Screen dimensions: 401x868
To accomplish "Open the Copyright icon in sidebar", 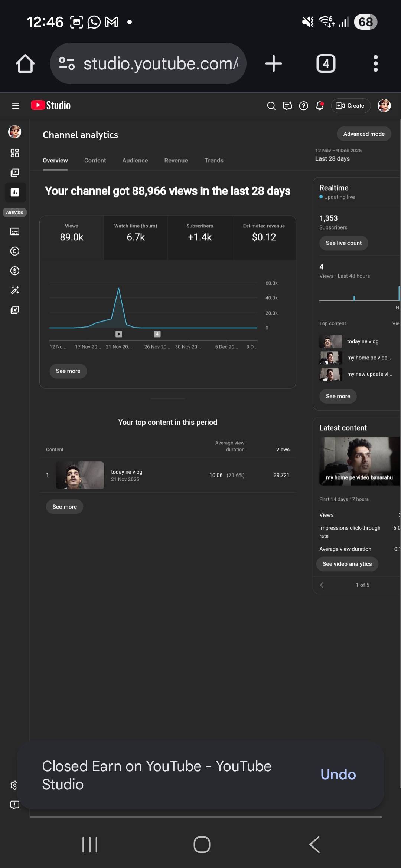I will click(x=15, y=251).
